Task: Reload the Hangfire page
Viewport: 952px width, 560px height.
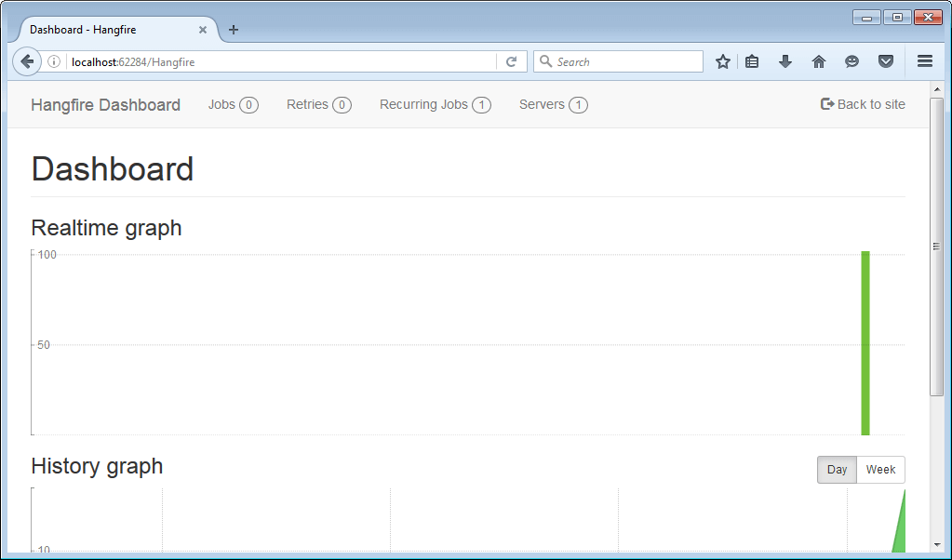Action: click(511, 62)
